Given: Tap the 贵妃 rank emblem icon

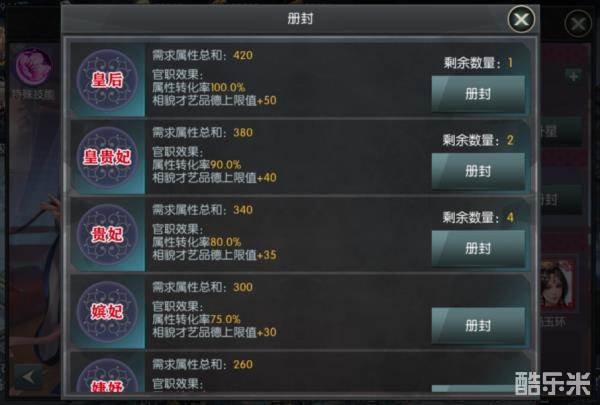Looking at the screenshot, I should (x=107, y=234).
